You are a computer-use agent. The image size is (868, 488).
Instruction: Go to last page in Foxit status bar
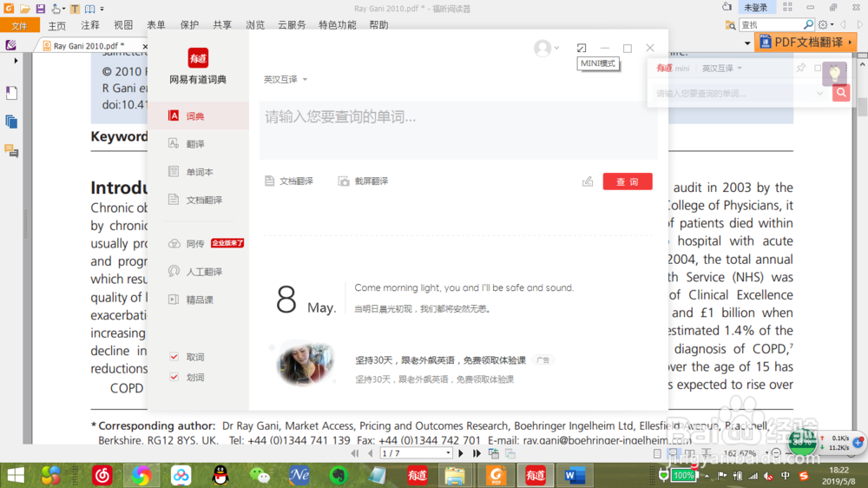click(x=477, y=453)
